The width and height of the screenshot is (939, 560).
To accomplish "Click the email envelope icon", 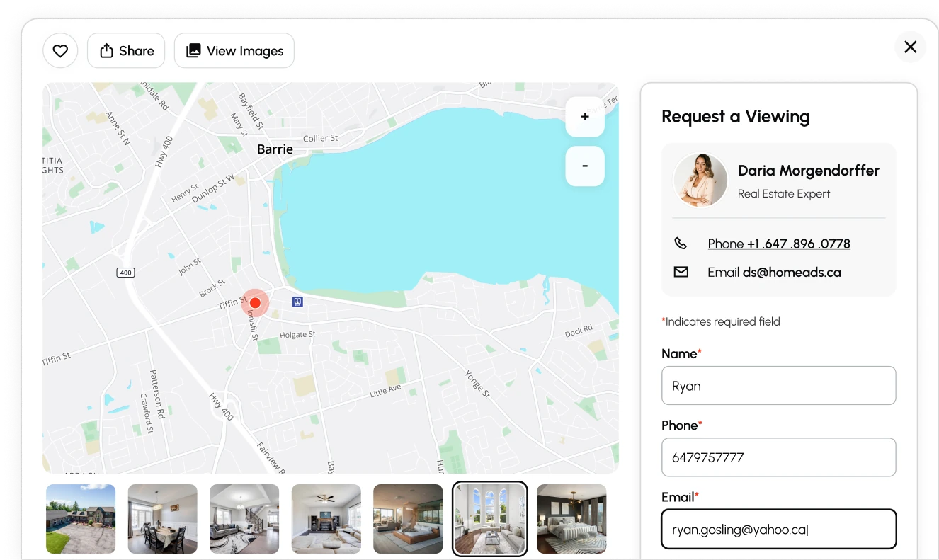I will [x=681, y=272].
